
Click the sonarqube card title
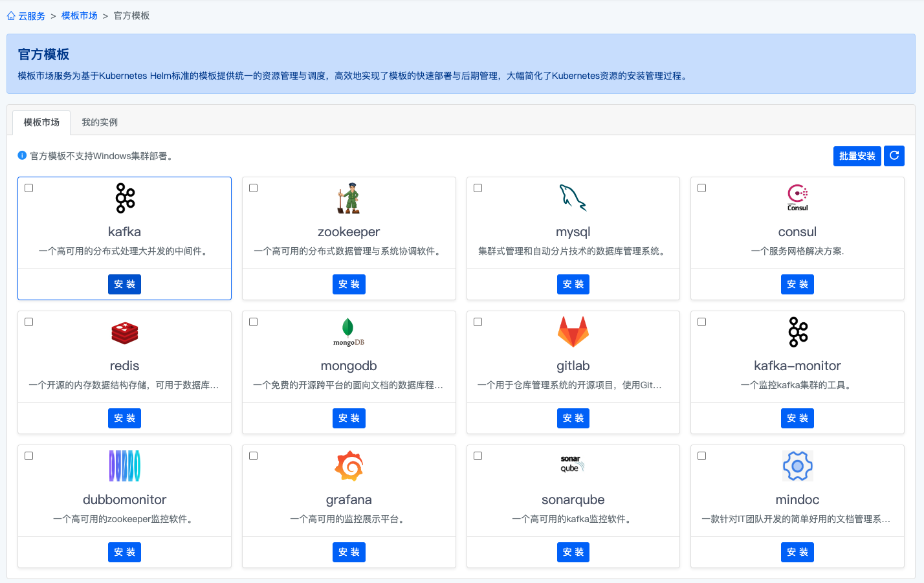coord(573,500)
